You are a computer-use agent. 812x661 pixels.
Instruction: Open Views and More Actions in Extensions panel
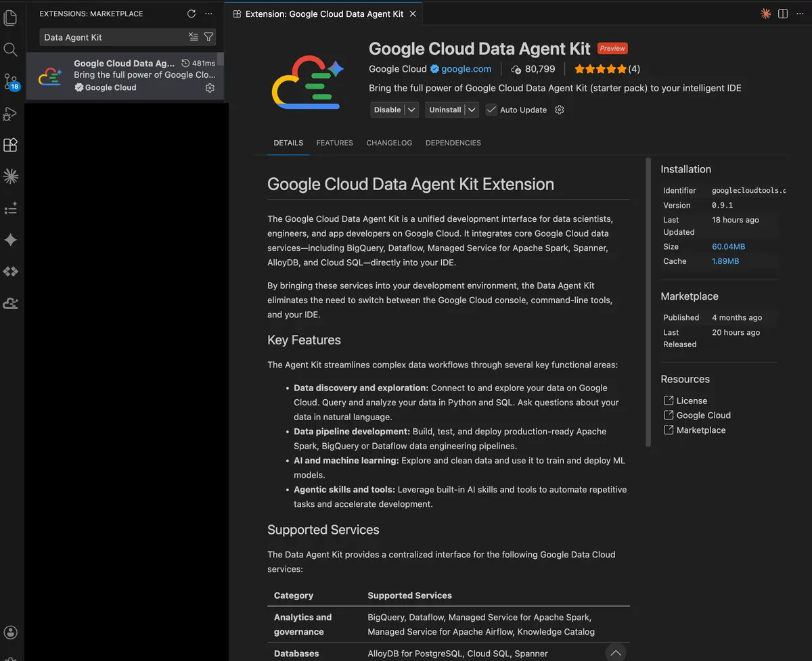tap(208, 14)
